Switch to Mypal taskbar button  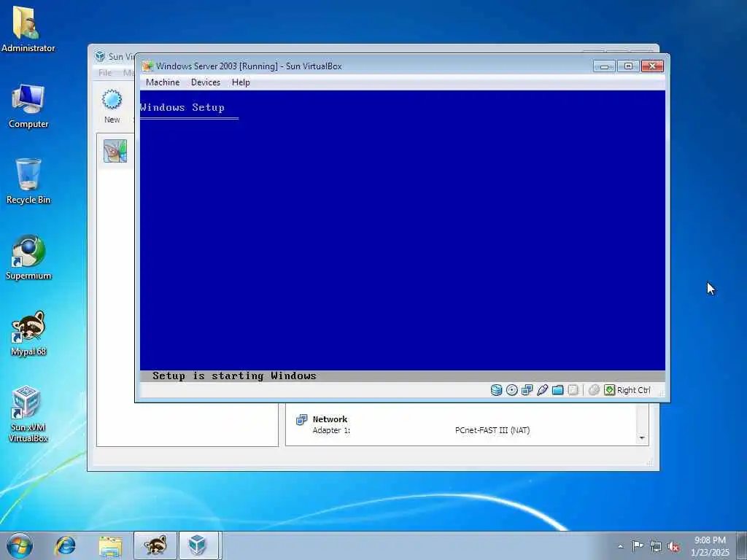[x=155, y=545]
